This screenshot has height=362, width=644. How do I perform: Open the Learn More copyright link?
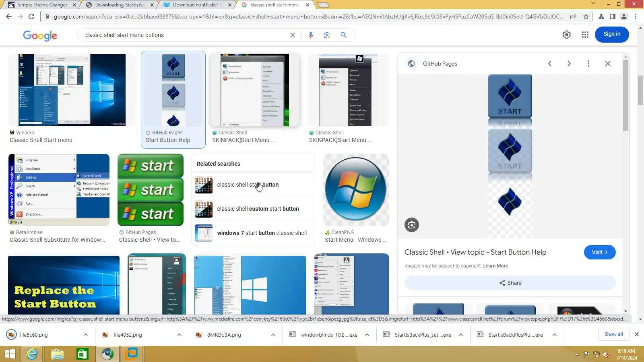(495, 266)
